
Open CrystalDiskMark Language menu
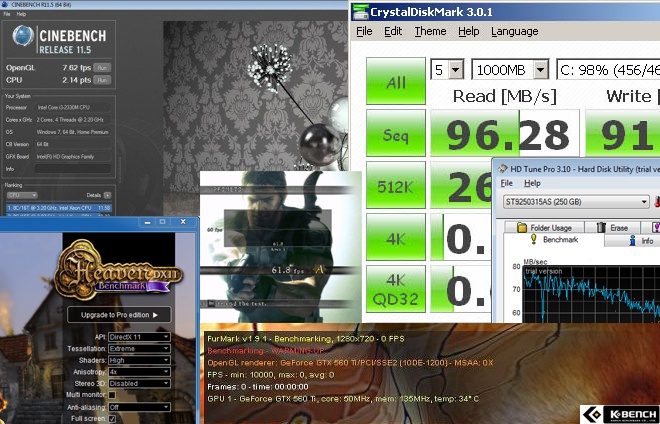click(514, 32)
